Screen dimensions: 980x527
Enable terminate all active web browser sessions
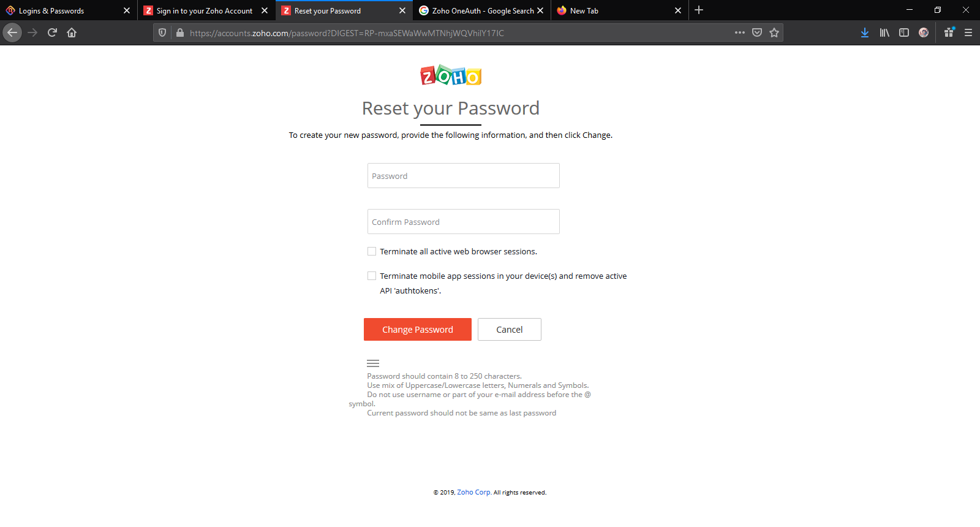[x=372, y=251]
